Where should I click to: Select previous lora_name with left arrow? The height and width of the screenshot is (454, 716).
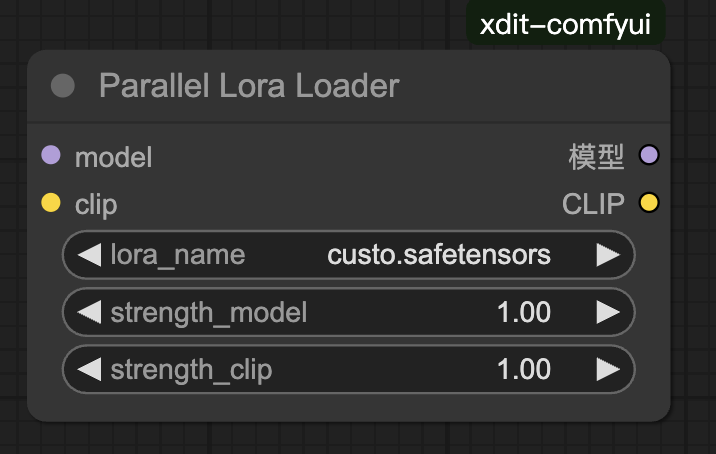(x=89, y=255)
